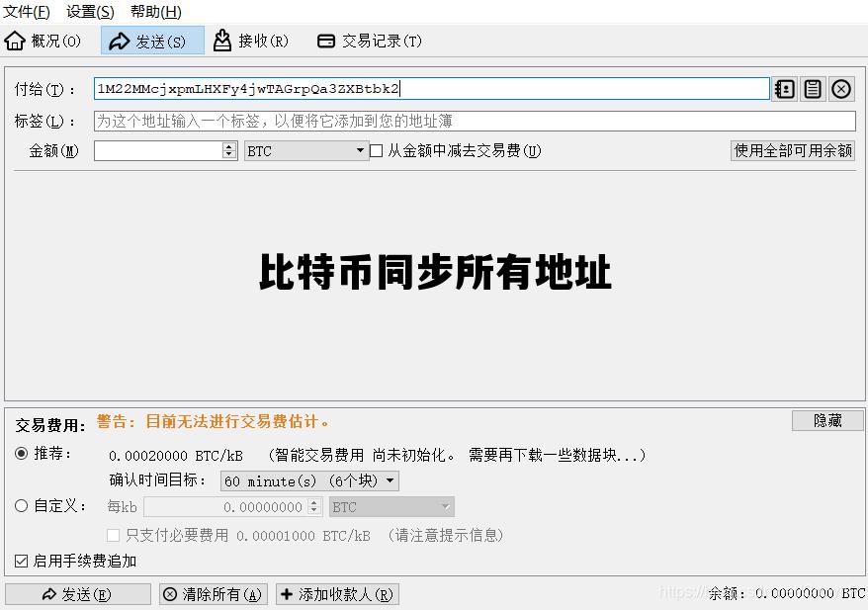Screen dimensions: 868x610
Task: Remove this recipient entry with X icon
Action: (841, 89)
